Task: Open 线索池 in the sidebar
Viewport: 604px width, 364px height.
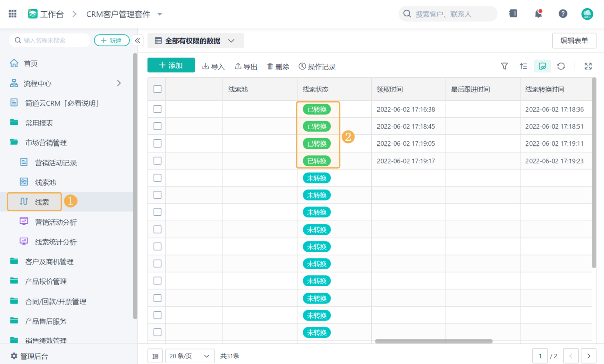Action: 45,182
